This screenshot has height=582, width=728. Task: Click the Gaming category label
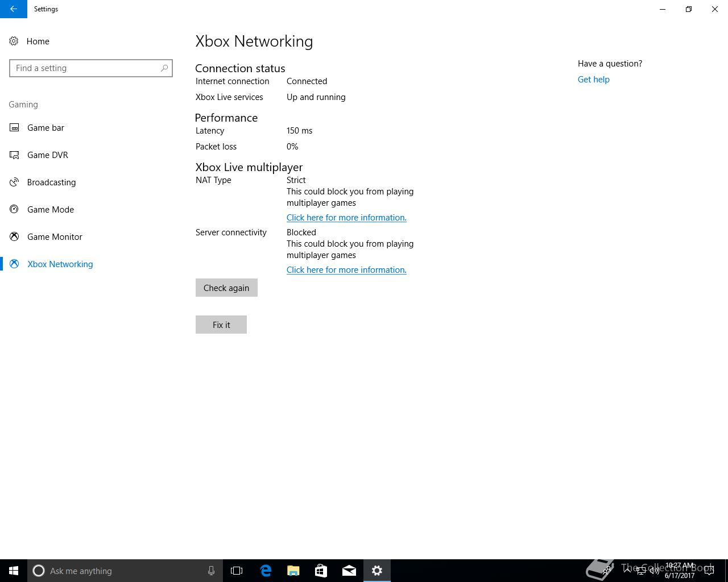click(23, 105)
